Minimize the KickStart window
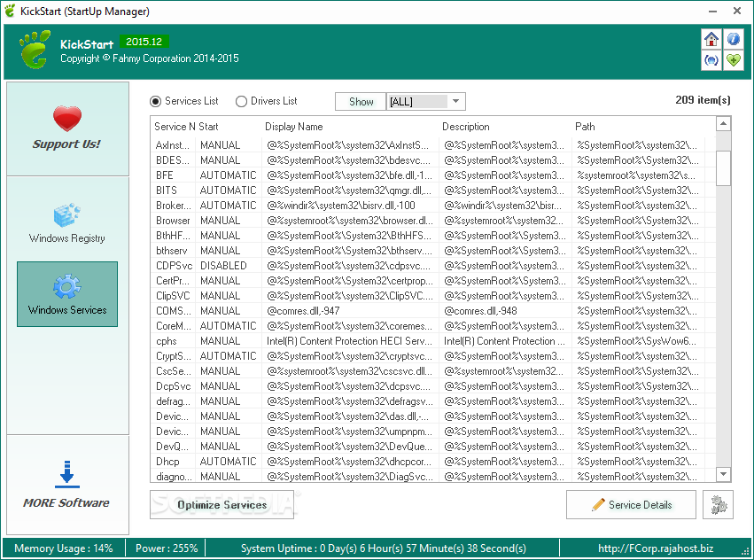 [712, 11]
